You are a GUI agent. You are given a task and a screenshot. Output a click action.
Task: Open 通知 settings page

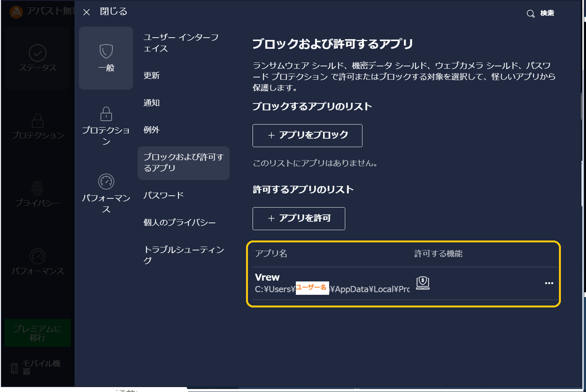151,102
